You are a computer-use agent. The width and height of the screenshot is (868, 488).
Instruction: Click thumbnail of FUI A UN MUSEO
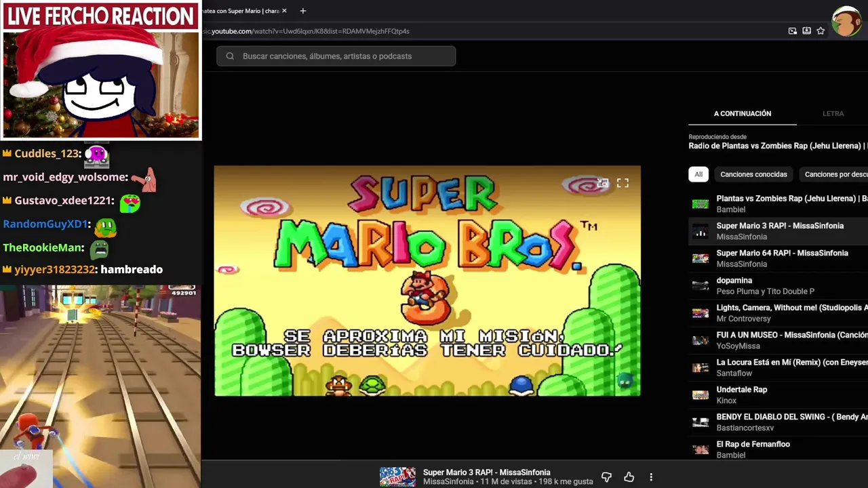[x=700, y=340]
